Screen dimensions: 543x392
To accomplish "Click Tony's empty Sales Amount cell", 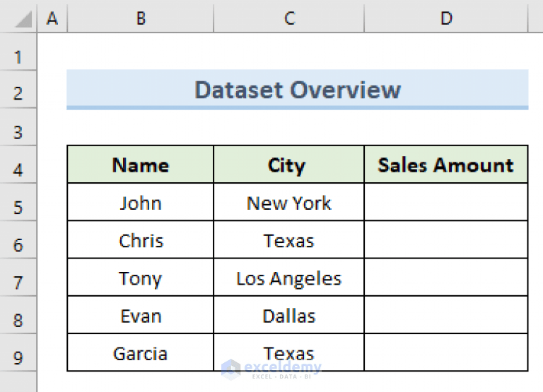I will pyautogui.click(x=446, y=278).
